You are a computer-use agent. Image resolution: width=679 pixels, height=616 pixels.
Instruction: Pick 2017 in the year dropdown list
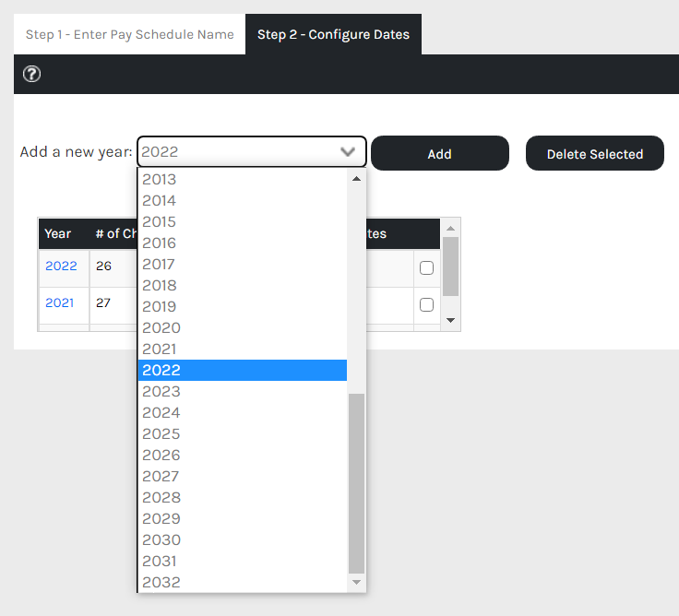[x=243, y=264]
